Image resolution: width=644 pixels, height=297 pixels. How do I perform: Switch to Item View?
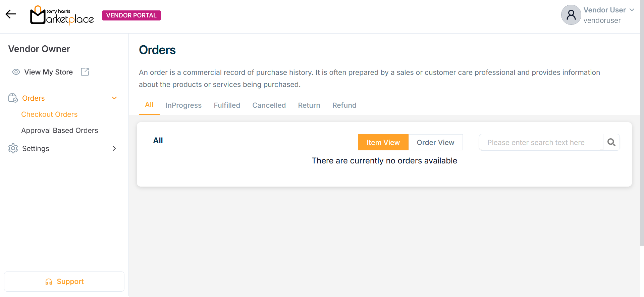coord(383,143)
